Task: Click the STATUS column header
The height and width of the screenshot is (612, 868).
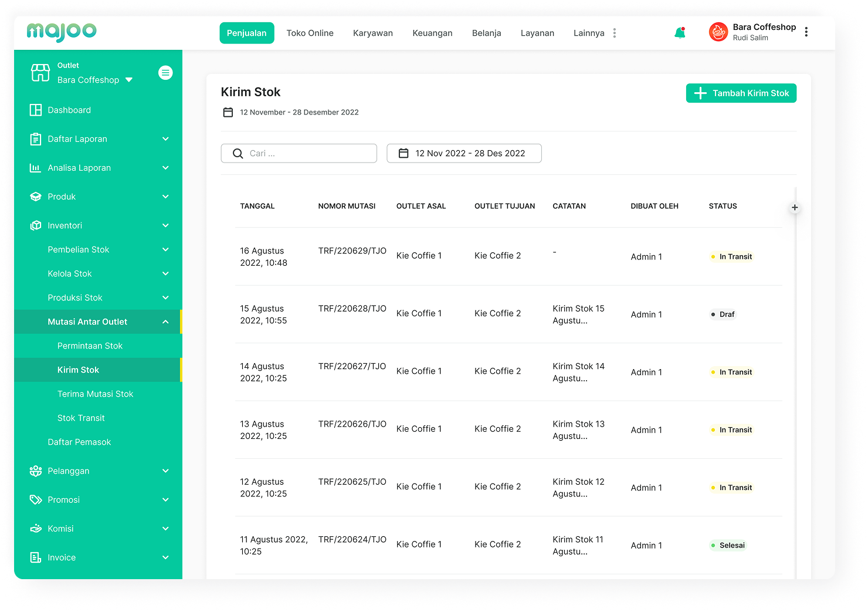Action: click(x=723, y=206)
